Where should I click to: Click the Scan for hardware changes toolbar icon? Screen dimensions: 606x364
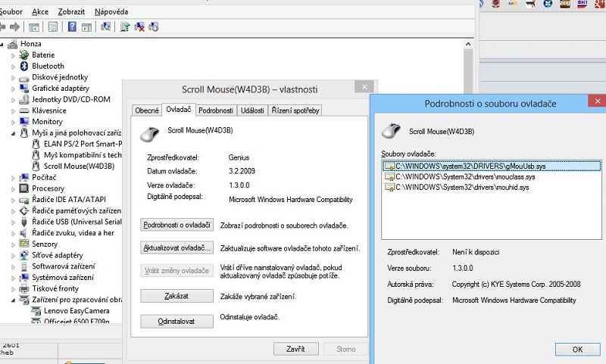coord(105,26)
